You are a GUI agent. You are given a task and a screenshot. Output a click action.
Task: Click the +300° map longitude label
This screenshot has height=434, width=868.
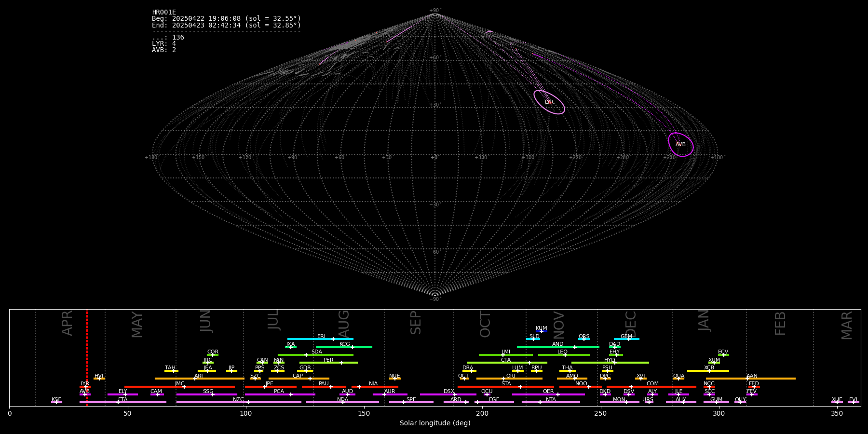pyautogui.click(x=529, y=158)
